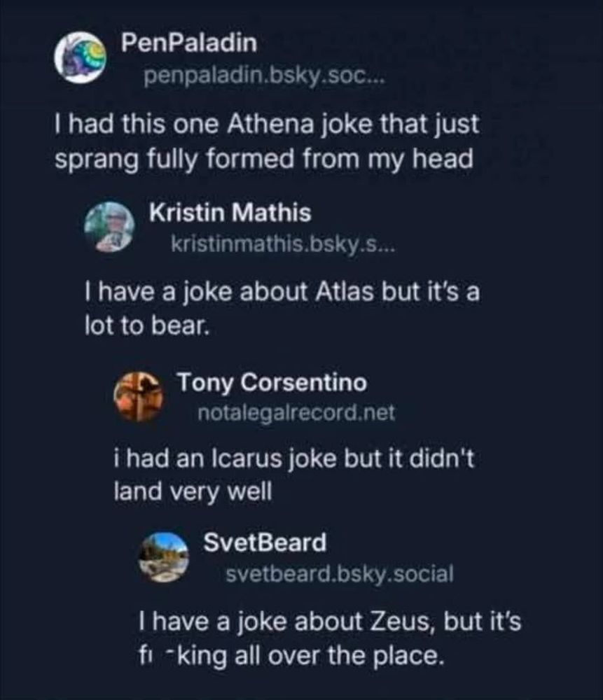Visit the notalegalrecord.net handle
This screenshot has width=603, height=700.
pos(296,414)
